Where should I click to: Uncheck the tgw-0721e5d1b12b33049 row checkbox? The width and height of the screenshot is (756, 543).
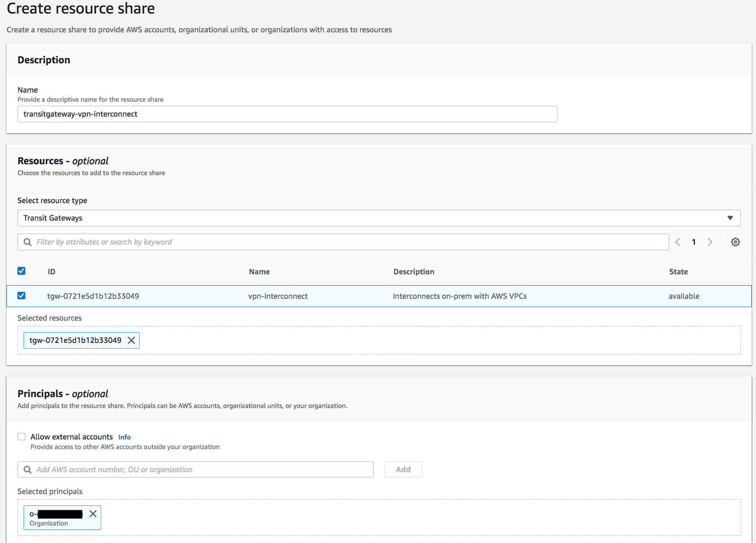(x=21, y=296)
